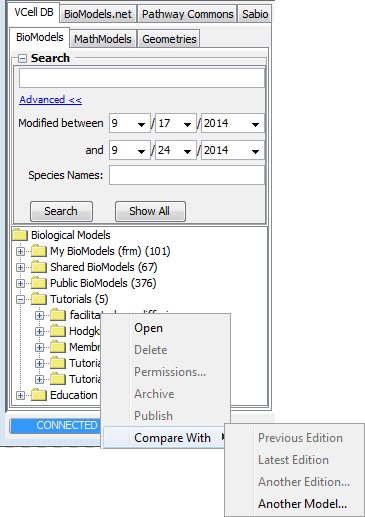This screenshot has height=517, width=365.
Task: Select Public BioModels (376) row
Action: 103,283
